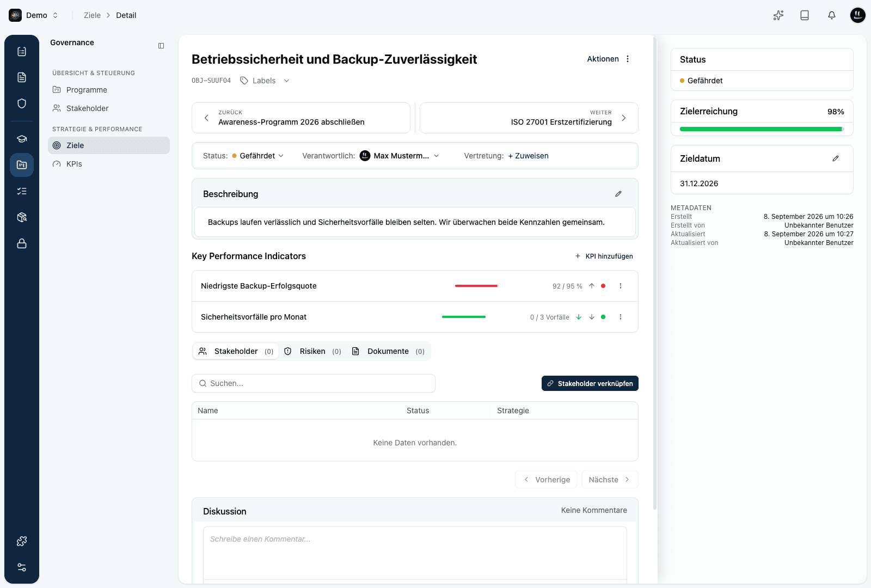This screenshot has height=588, width=871.
Task: Click the Gefährdet value in Status card
Action: pyautogui.click(x=705, y=81)
